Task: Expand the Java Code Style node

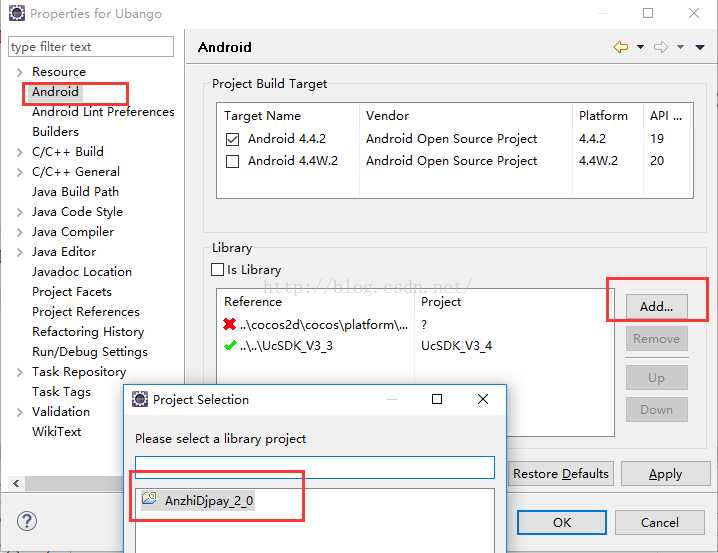Action: [x=19, y=212]
